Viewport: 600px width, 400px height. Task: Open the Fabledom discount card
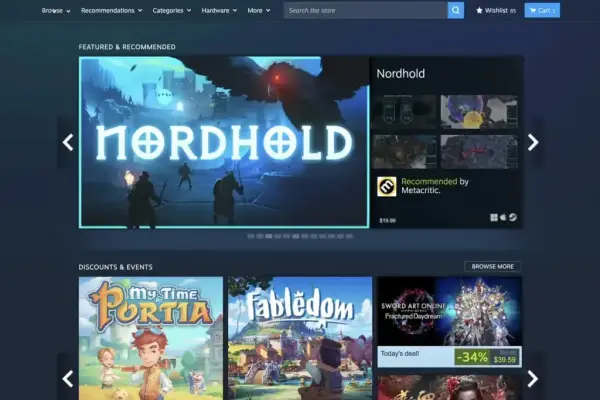pyautogui.click(x=300, y=338)
